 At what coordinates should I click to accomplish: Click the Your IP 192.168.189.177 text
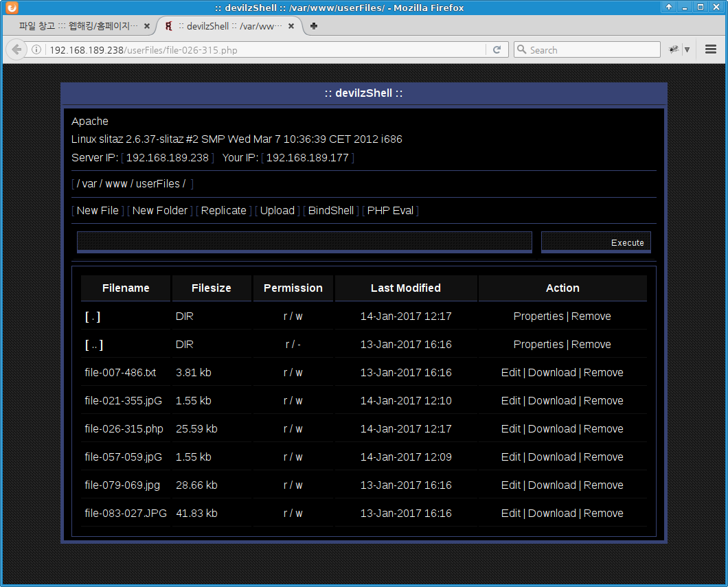(x=308, y=158)
